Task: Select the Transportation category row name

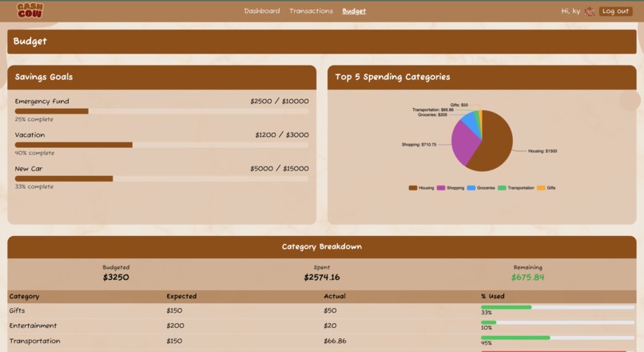Action: [34, 341]
